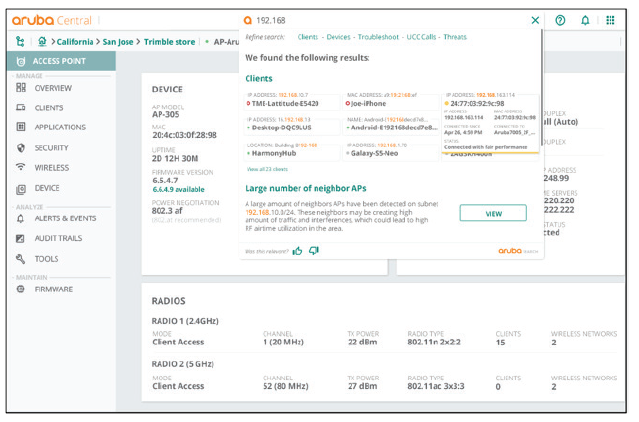The image size is (639, 422).
Task: Click the VIEW button for neighbor APs
Action: click(x=493, y=213)
